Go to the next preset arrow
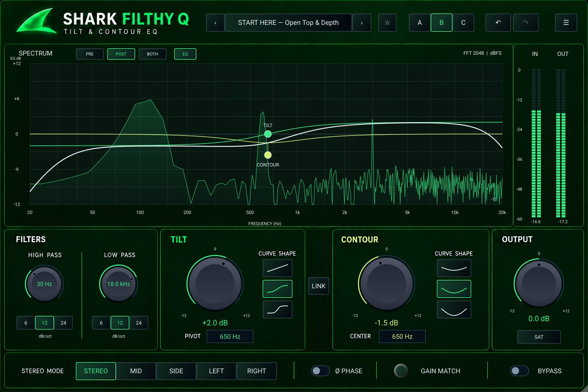588x392 pixels. (362, 23)
